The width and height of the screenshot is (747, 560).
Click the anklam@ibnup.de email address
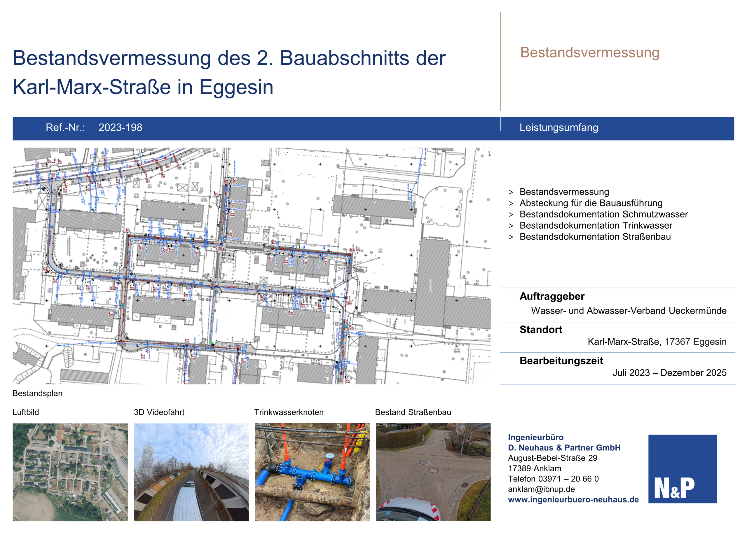pyautogui.click(x=541, y=489)
